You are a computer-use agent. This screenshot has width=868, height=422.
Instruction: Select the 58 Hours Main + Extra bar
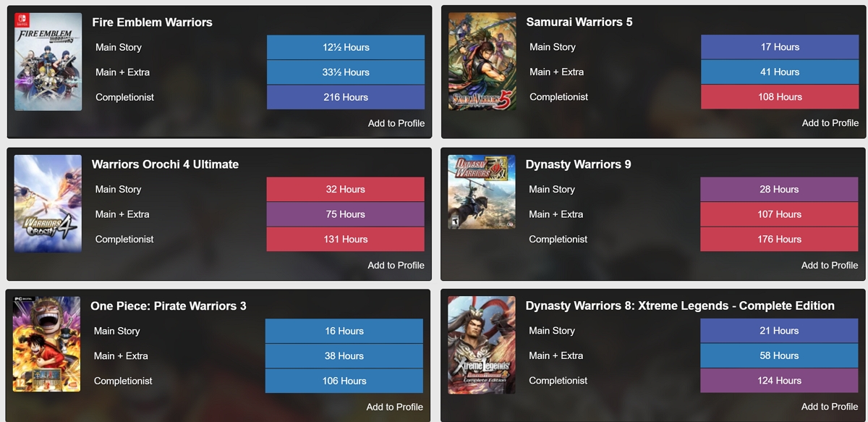click(779, 355)
